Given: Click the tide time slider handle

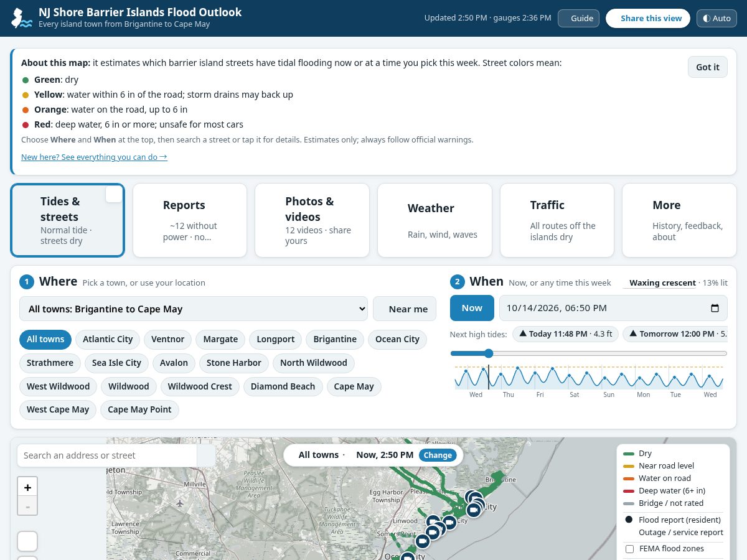Looking at the screenshot, I should coord(489,353).
